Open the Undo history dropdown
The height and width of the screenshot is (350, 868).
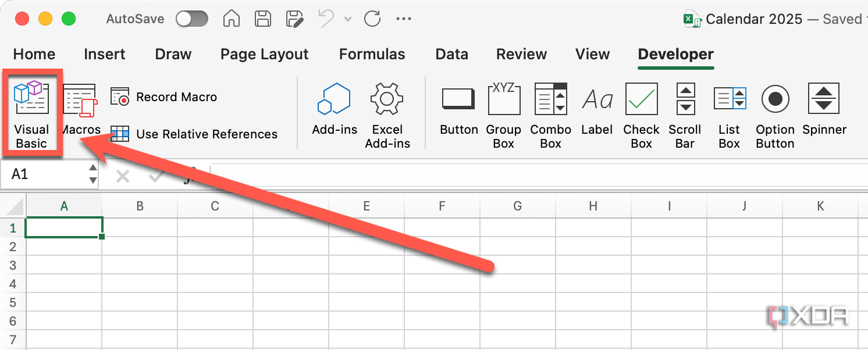coord(347,19)
